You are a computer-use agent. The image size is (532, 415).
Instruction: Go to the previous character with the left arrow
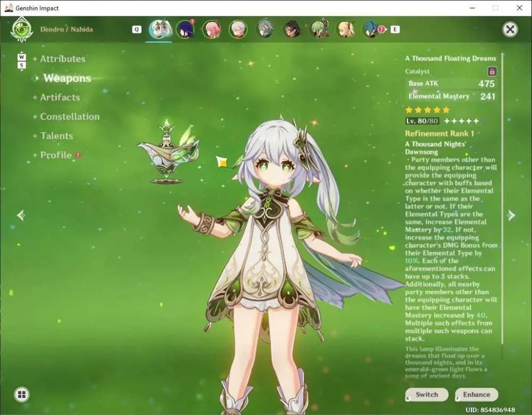[21, 215]
